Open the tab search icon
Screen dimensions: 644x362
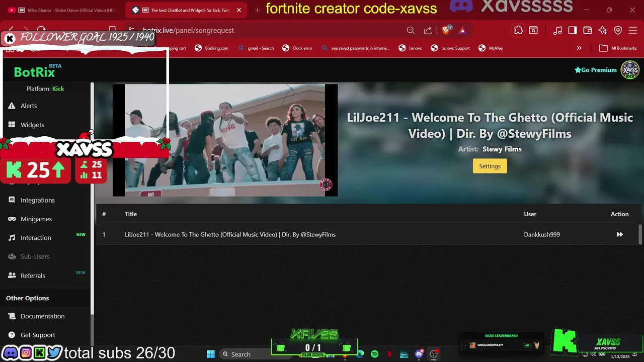(x=533, y=30)
